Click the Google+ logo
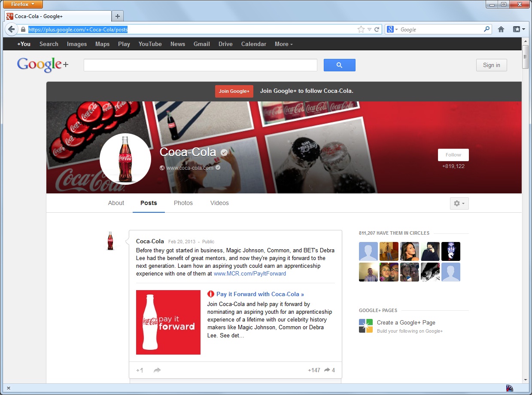Screen dimensions: 532x395 coord(41,64)
